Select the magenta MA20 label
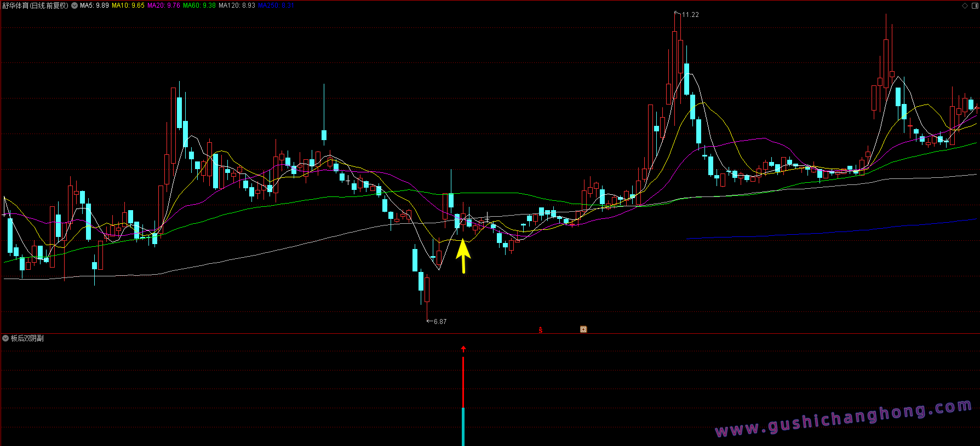This screenshot has width=980, height=446. (x=164, y=5)
